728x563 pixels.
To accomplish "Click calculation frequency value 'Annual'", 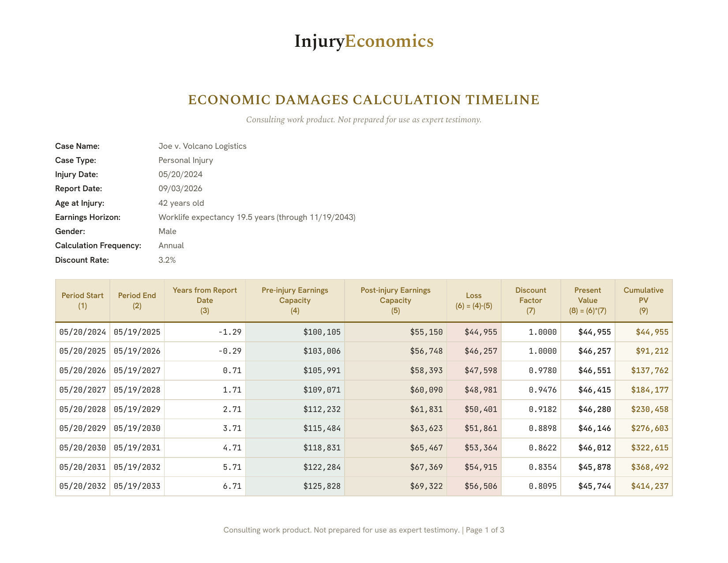I will point(171,246).
